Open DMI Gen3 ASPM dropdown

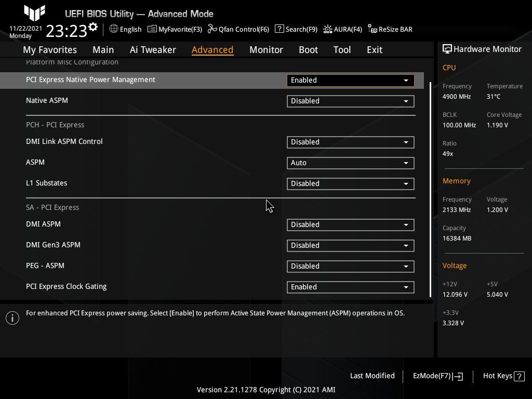click(351, 245)
